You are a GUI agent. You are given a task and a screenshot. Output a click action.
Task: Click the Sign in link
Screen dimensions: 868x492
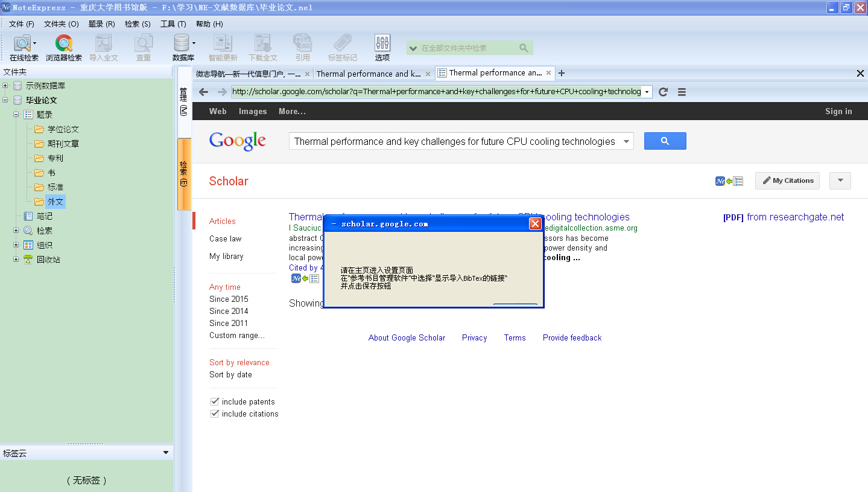pos(838,111)
